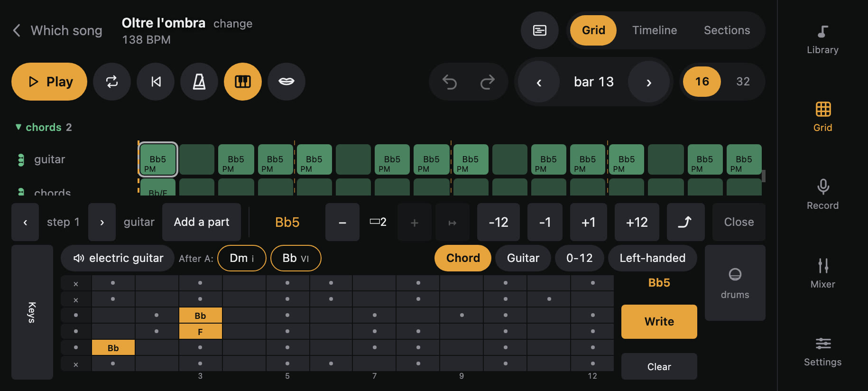
Task: Redo the last action
Action: coord(488,82)
